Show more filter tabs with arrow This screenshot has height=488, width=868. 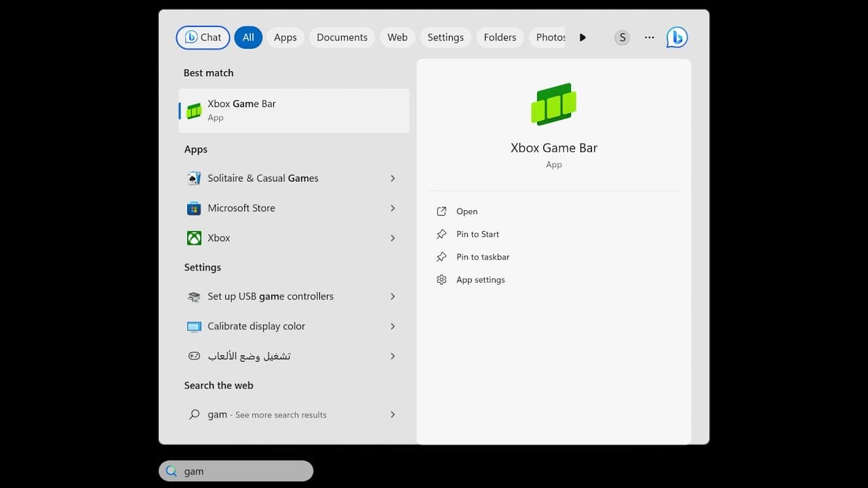pyautogui.click(x=583, y=37)
